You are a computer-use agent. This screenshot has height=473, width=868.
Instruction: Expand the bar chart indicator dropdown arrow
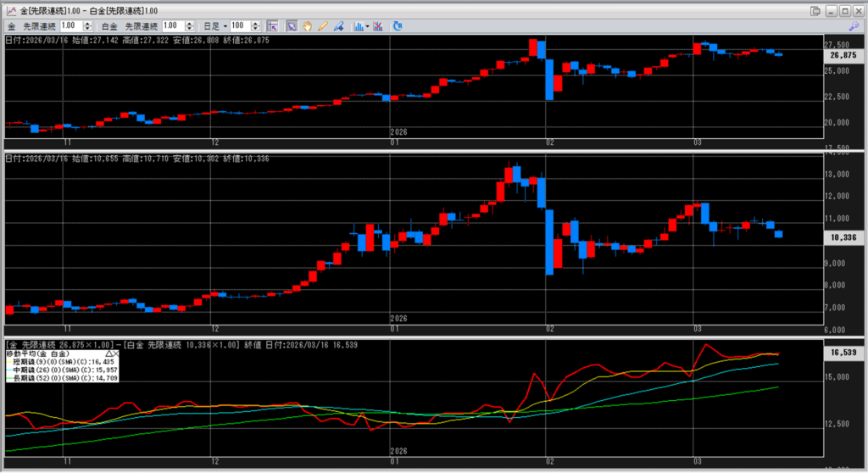366,26
